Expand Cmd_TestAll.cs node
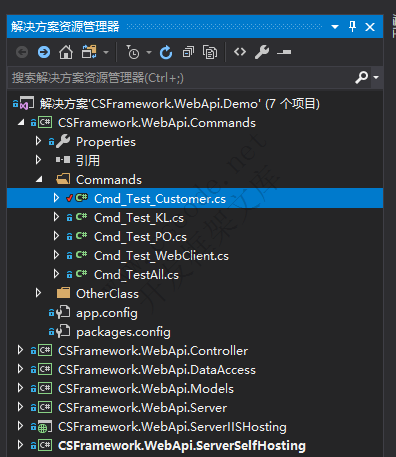Screen dimensions: 396x457 click(x=56, y=274)
